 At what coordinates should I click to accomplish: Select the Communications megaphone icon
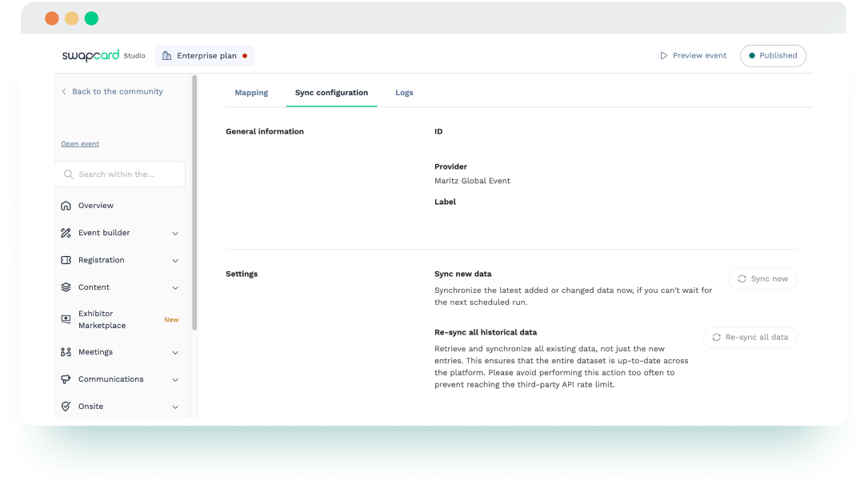tap(65, 379)
